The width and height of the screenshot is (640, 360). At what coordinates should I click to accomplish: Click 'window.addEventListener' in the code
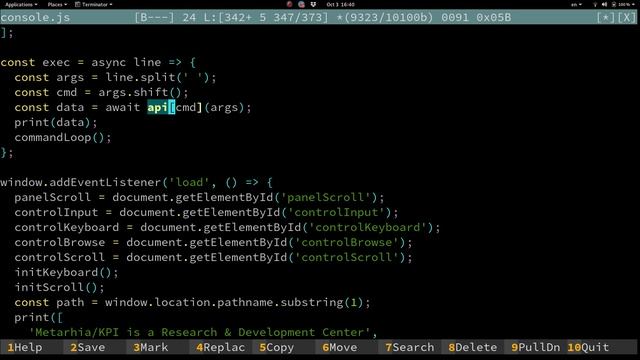pyautogui.click(x=81, y=182)
